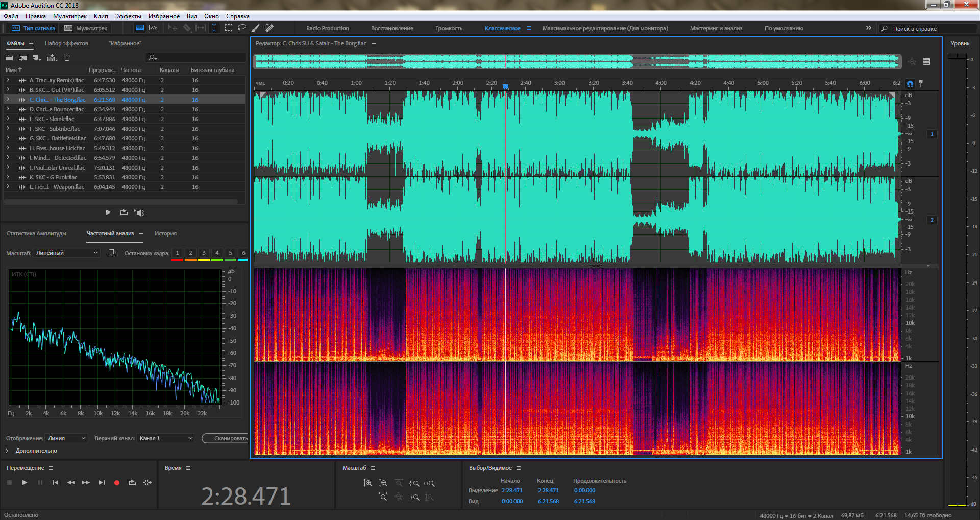Select the Marquee selection tool
The height and width of the screenshot is (520, 980).
pyautogui.click(x=228, y=28)
